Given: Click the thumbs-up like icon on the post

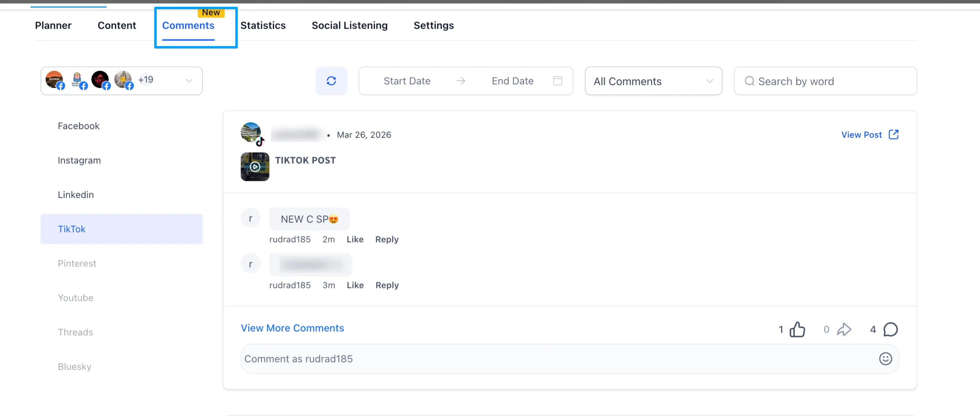Looking at the screenshot, I should pyautogui.click(x=798, y=329).
